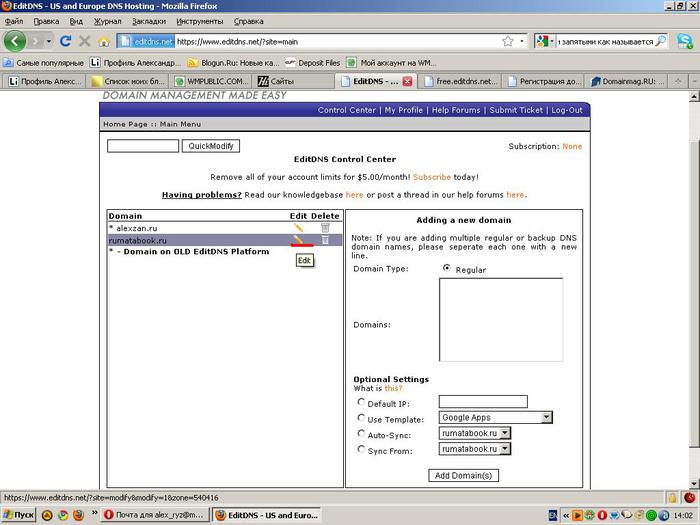Switch to the free.editdns.net tab
The height and width of the screenshot is (525, 700).
click(460, 81)
